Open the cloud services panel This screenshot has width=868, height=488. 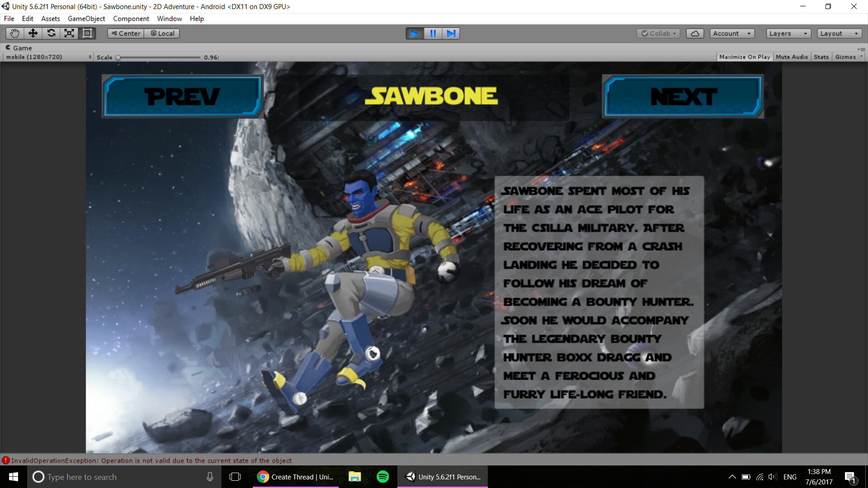coord(695,33)
